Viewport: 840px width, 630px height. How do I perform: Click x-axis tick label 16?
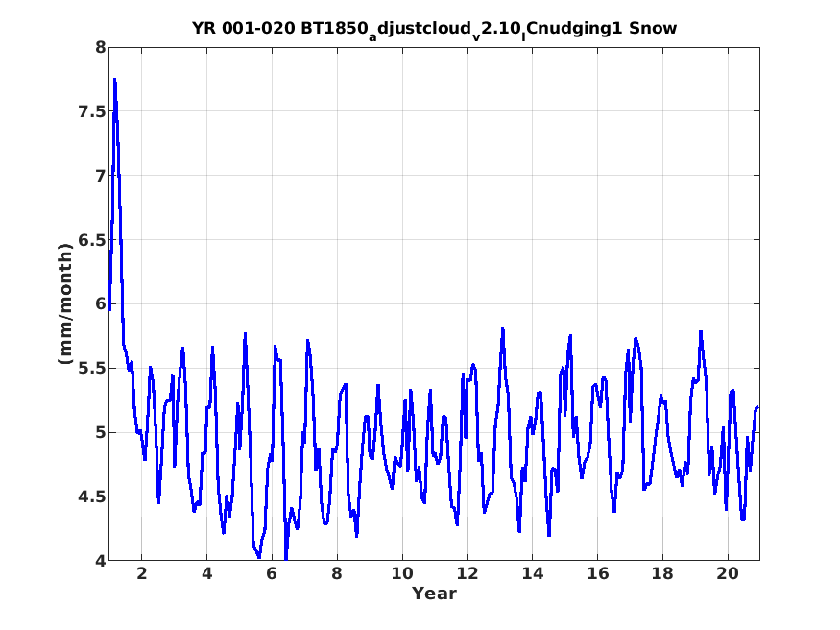597,573
